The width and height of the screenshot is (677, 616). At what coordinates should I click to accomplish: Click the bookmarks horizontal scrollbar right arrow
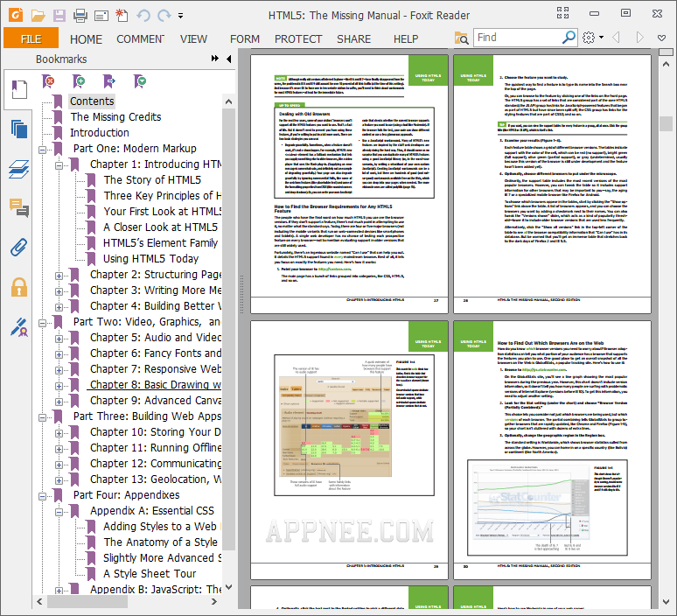click(214, 601)
